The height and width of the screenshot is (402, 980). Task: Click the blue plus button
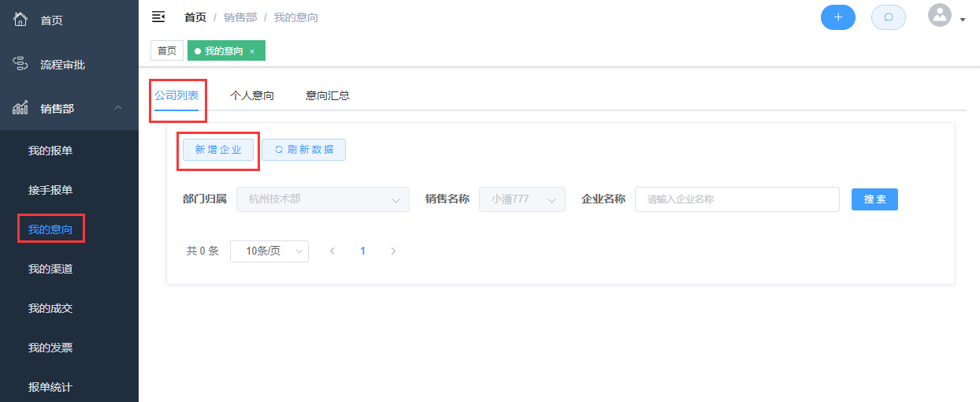coord(837,17)
